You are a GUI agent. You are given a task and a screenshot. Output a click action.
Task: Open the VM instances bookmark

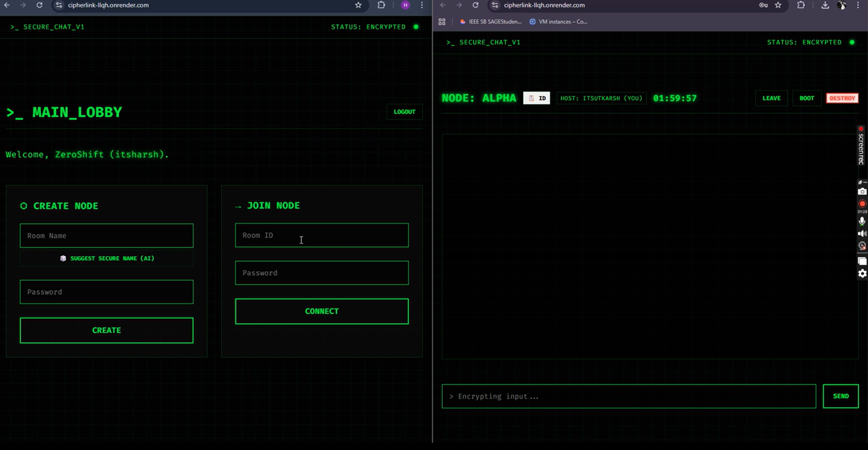(x=558, y=22)
